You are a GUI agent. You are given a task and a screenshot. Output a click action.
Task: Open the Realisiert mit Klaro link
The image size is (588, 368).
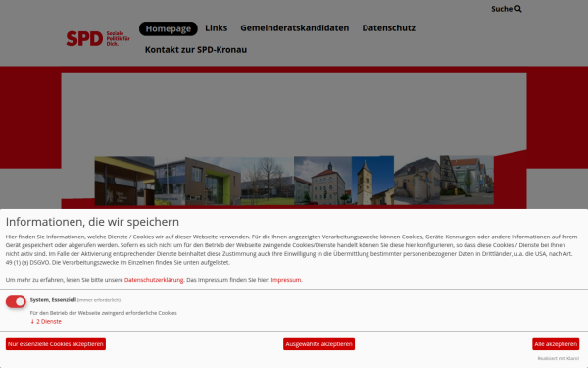[558, 358]
